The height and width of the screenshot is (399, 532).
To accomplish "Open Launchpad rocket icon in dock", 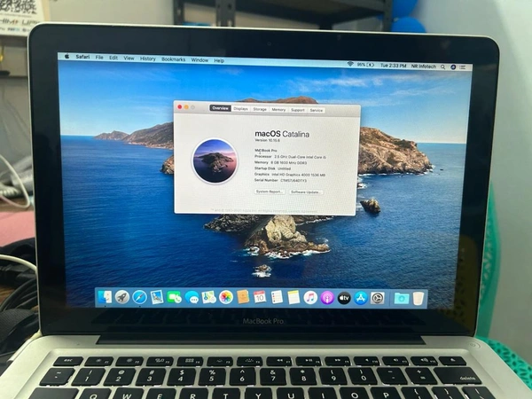I will 122,297.
